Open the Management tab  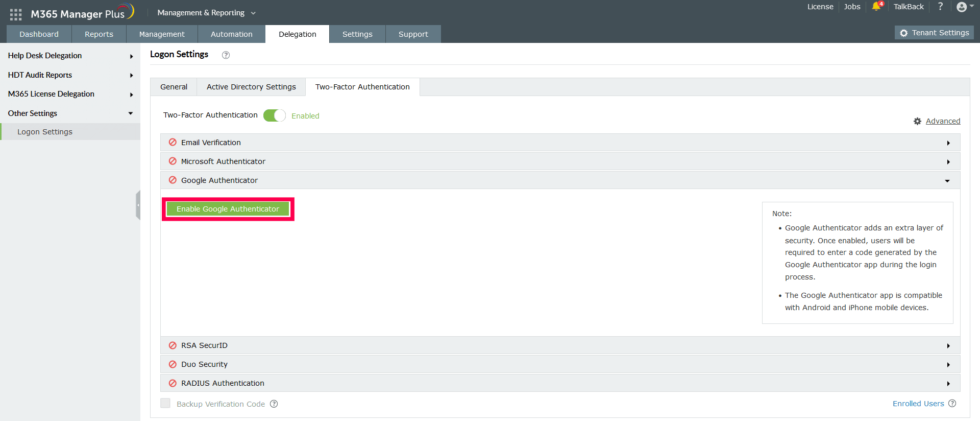point(162,34)
